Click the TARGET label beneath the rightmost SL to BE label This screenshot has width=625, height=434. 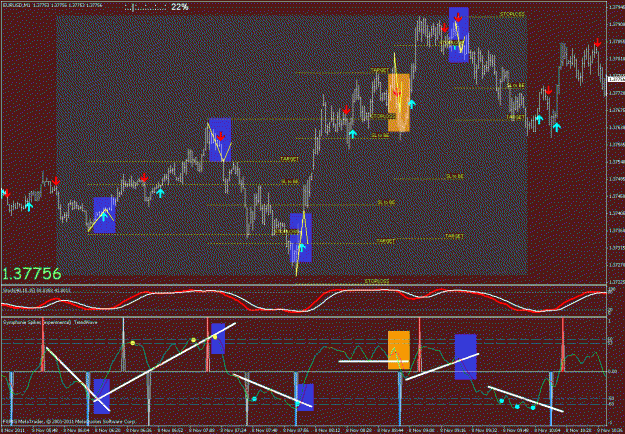[515, 117]
